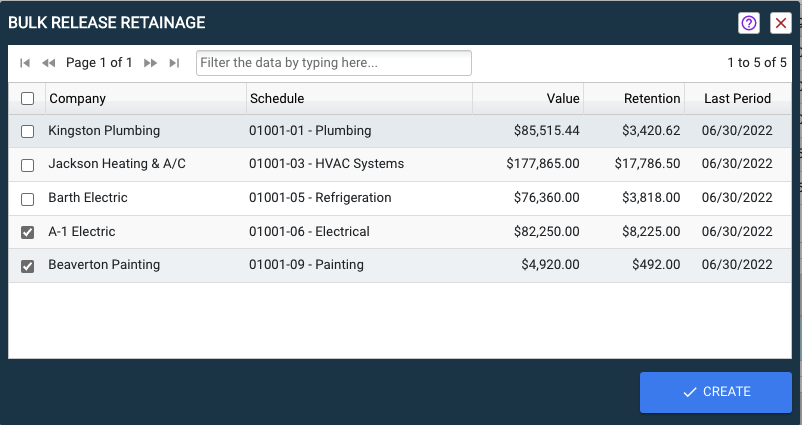Open the help question mark icon
Viewport: 802px width, 425px height.
[749, 23]
